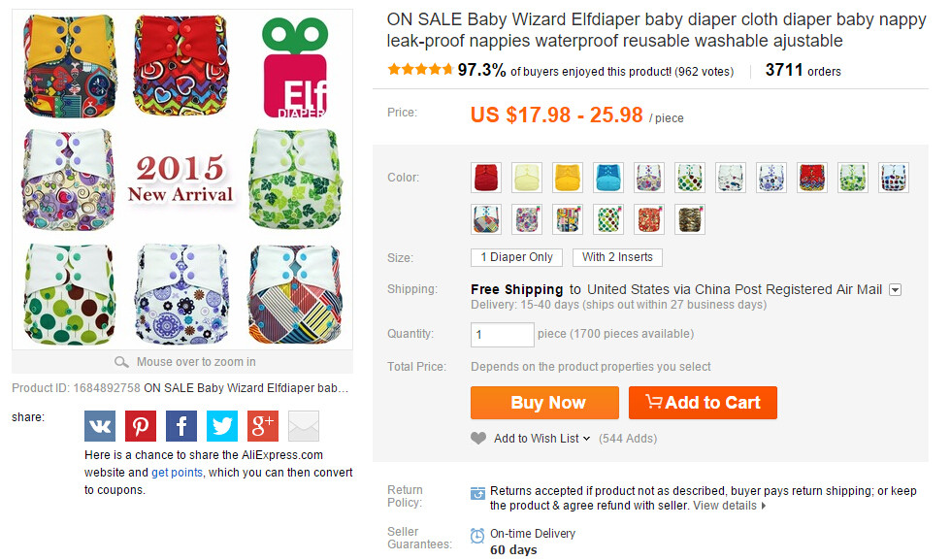The width and height of the screenshot is (951, 560).
Task: Click the Buy Now button
Action: tap(544, 403)
